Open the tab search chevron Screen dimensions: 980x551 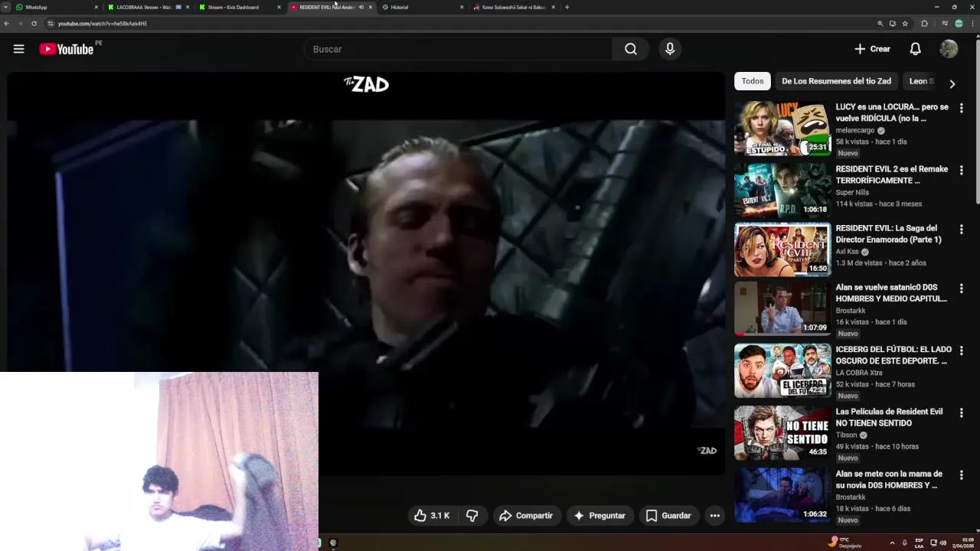(6, 7)
